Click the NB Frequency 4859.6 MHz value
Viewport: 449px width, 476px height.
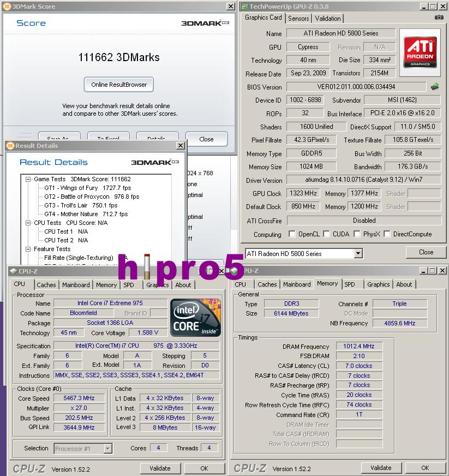point(399,323)
